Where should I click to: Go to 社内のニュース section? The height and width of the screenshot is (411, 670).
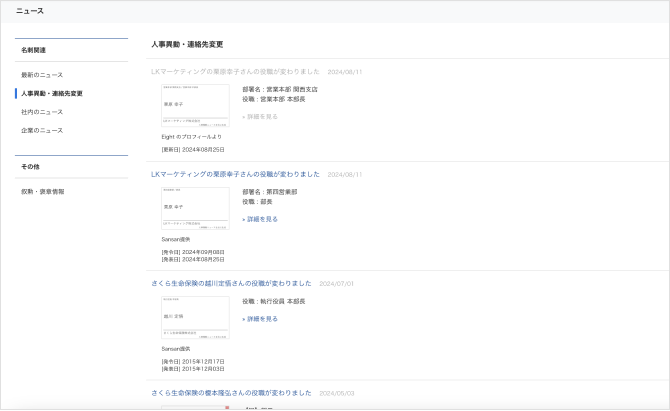click(43, 111)
